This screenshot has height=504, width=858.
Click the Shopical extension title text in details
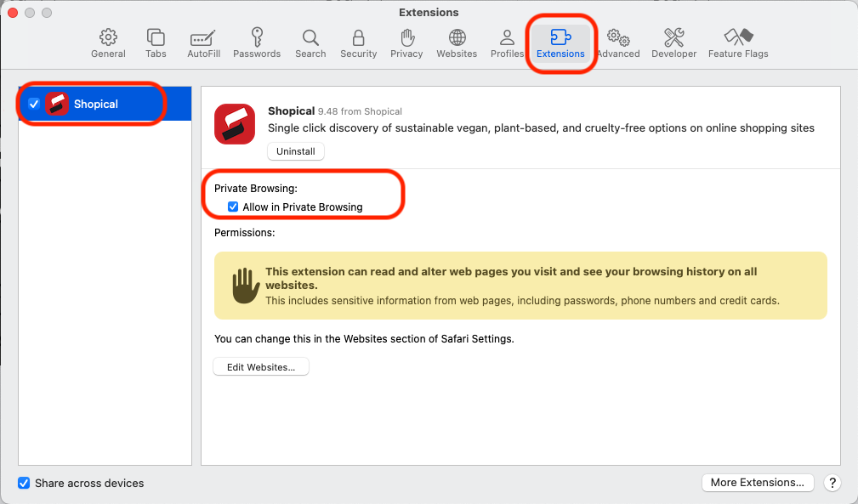tap(291, 111)
